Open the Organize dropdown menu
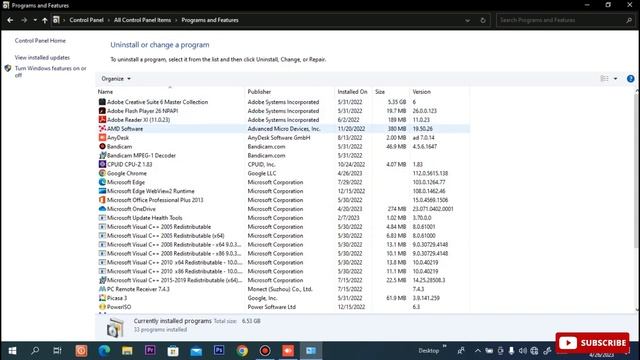The height and width of the screenshot is (360, 640). (116, 79)
